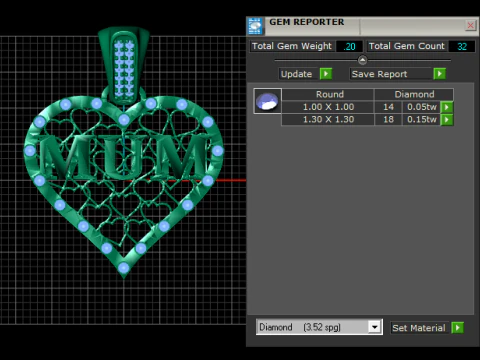Click green arrow on 0.05tw row
Viewport: 480px width, 360px height.
coord(447,107)
